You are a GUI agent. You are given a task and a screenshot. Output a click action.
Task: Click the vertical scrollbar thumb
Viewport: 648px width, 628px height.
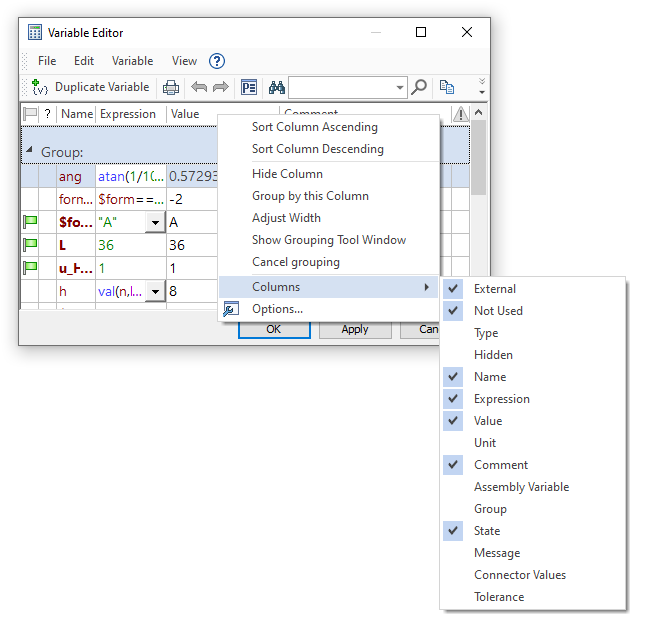point(479,158)
